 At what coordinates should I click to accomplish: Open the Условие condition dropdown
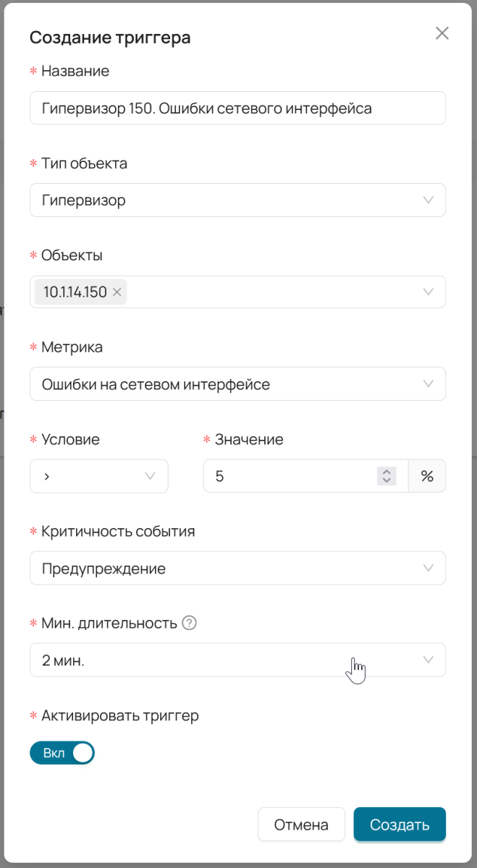pos(99,476)
